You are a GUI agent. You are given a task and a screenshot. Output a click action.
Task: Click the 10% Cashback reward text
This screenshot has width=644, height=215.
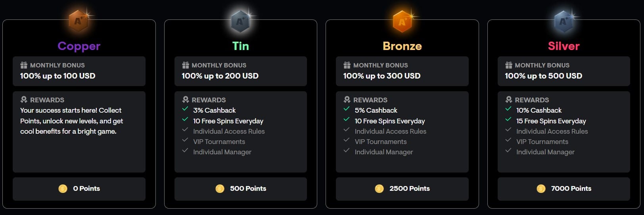click(539, 110)
